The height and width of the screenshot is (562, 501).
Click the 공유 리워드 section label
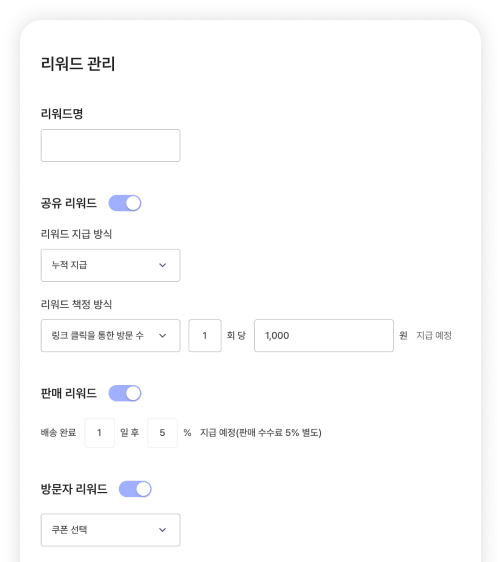69,203
